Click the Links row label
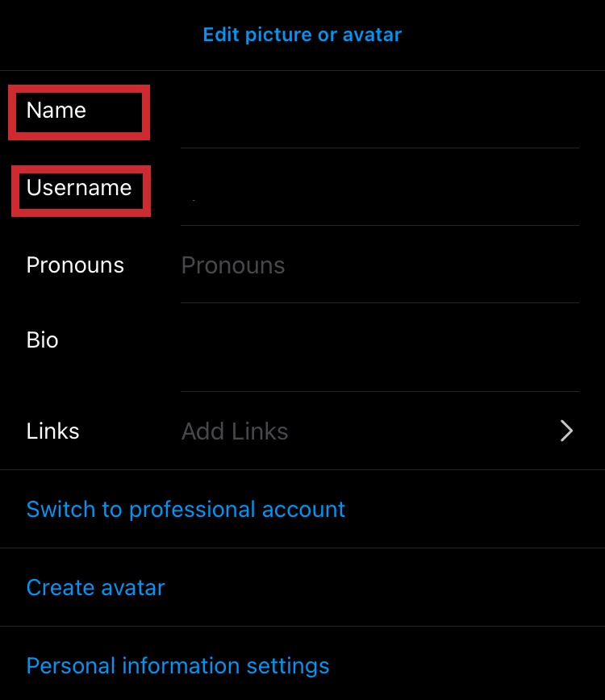The height and width of the screenshot is (700, 605). click(x=52, y=431)
